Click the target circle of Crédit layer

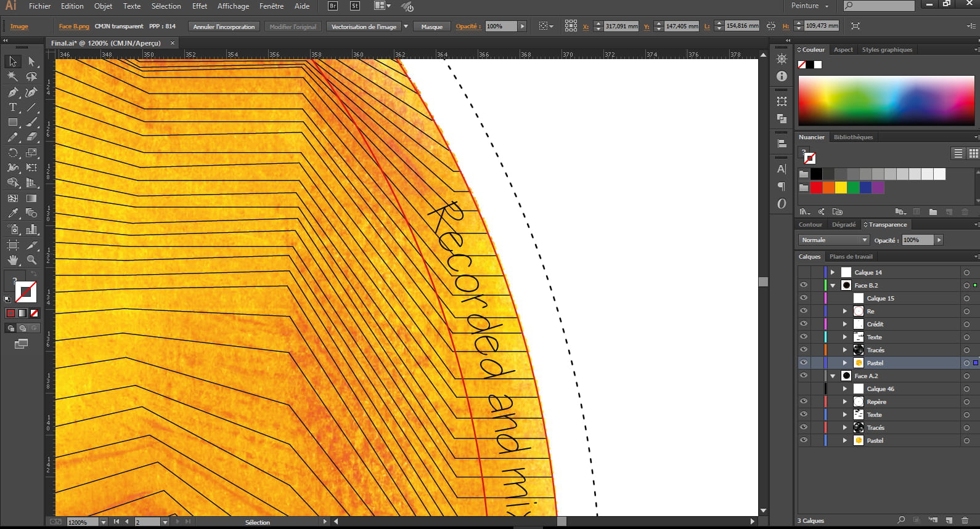(966, 325)
